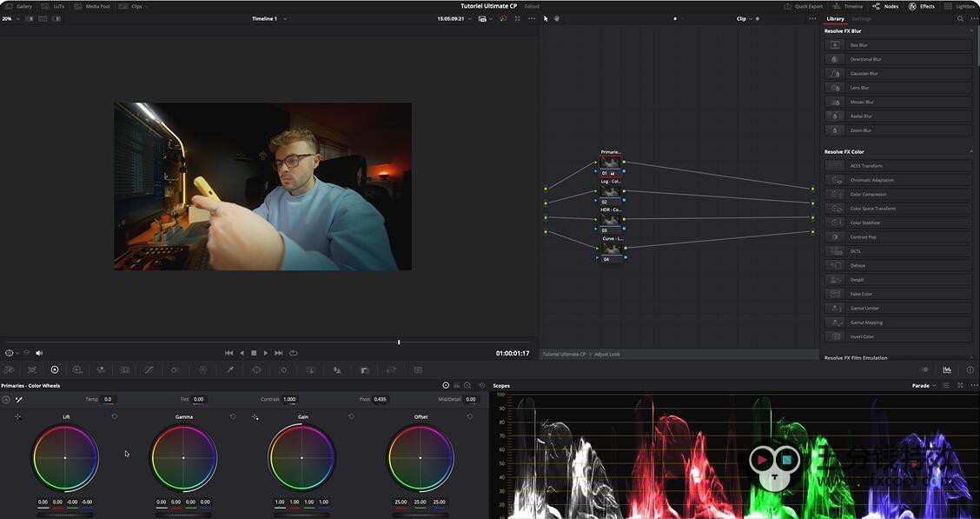Open viewer zoom 20% dropdown
The height and width of the screenshot is (519, 980).
[x=10, y=19]
